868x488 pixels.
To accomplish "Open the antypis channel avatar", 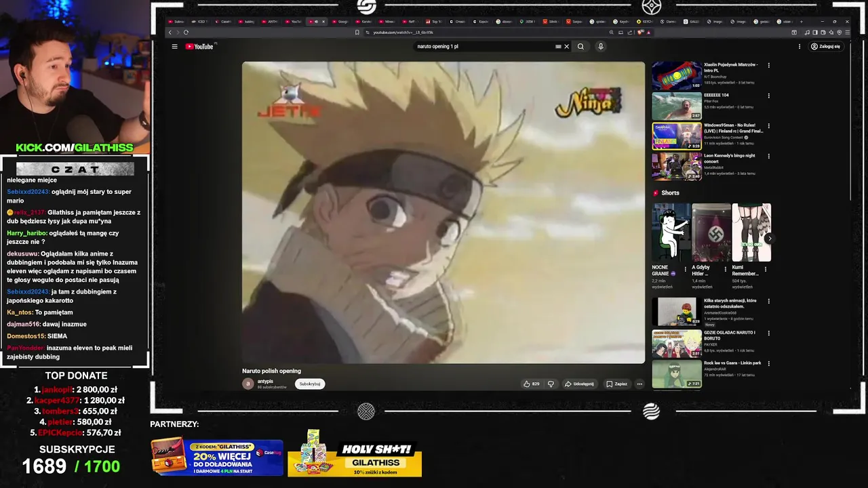I will click(248, 384).
